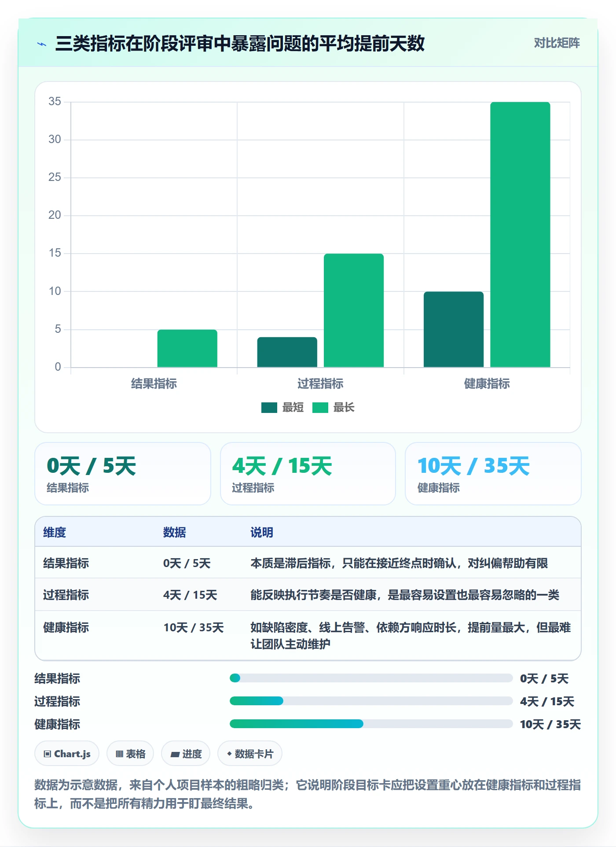Toggle the 最短 legend color swatch

(x=269, y=408)
